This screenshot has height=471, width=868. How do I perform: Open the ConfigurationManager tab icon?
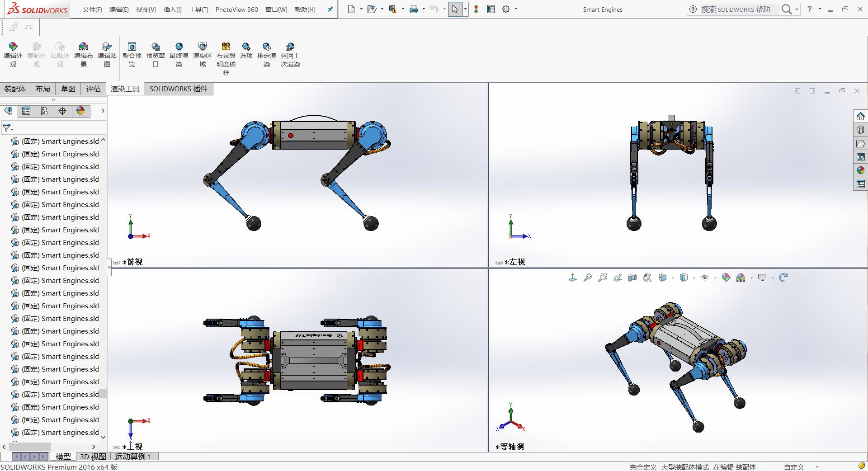44,111
